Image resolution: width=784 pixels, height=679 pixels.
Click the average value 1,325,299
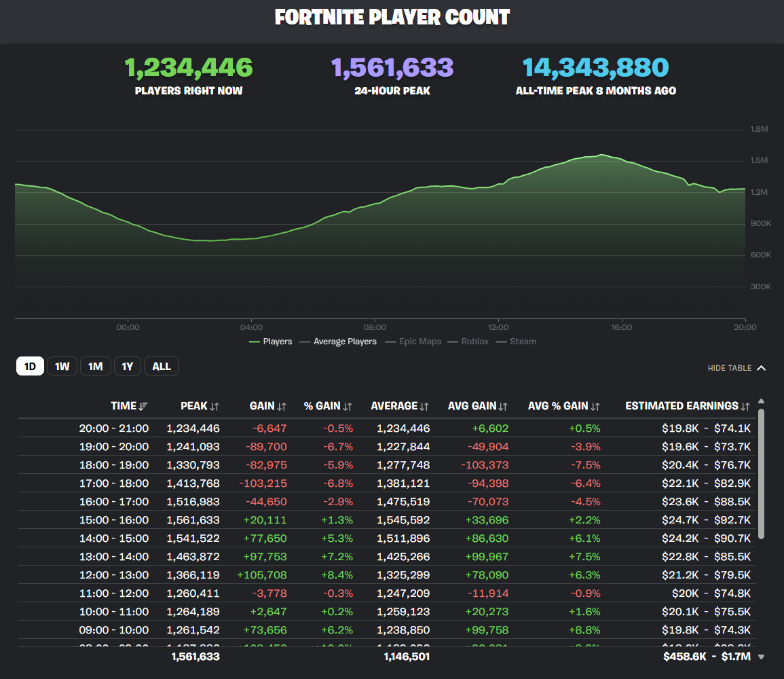pyautogui.click(x=403, y=576)
